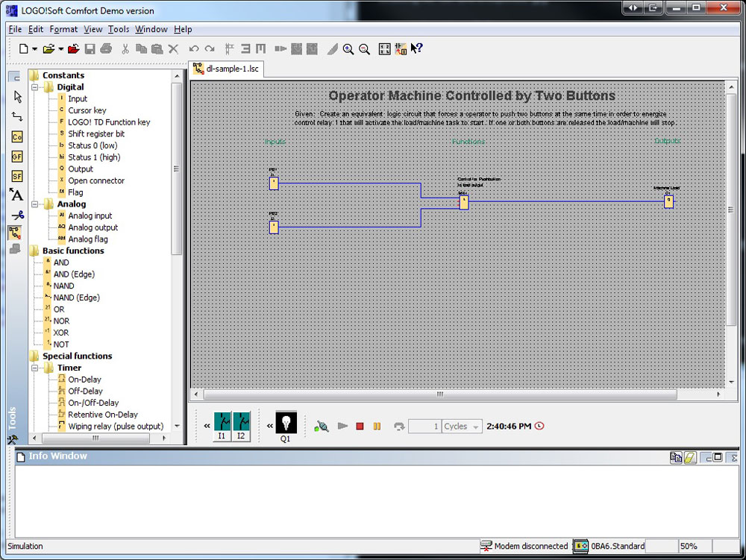Click the Q1 output lamp indicator

pos(286,422)
